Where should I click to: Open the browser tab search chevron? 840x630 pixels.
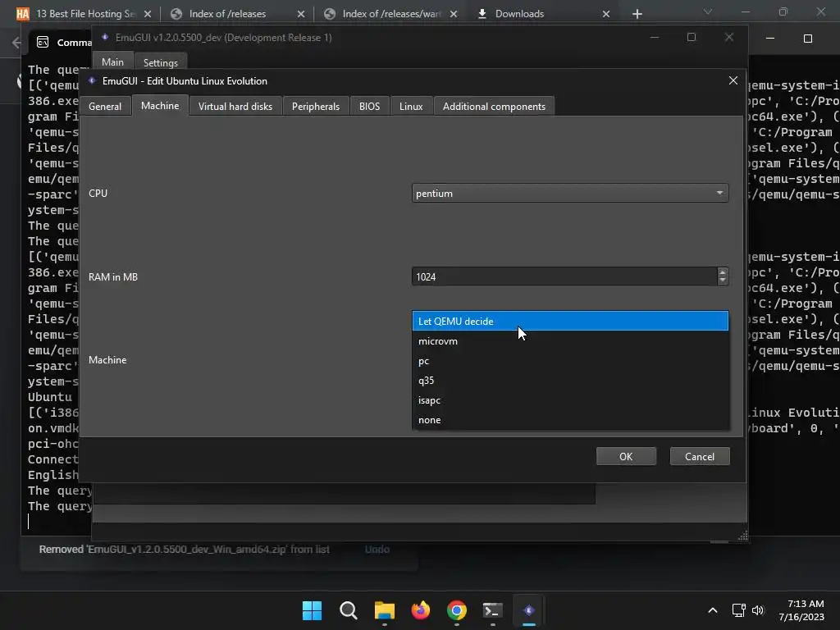click(708, 11)
